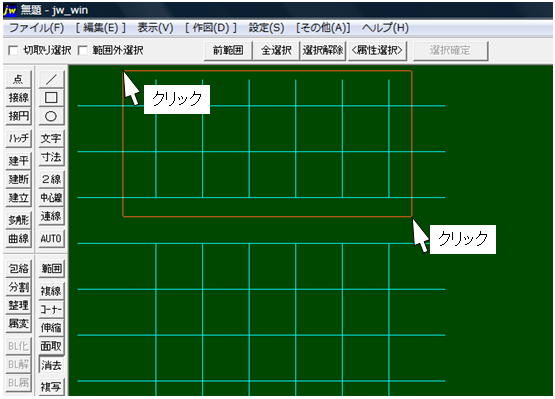
Task: Select the 点 (point) tool
Action: click(18, 79)
